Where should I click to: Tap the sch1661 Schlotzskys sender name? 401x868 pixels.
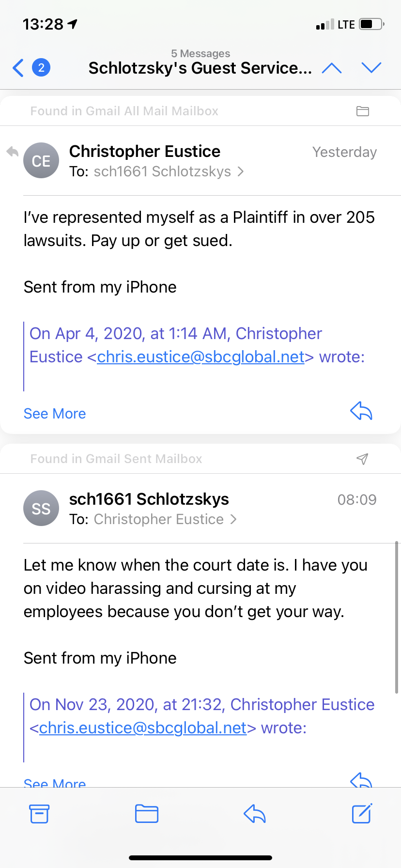click(x=149, y=499)
